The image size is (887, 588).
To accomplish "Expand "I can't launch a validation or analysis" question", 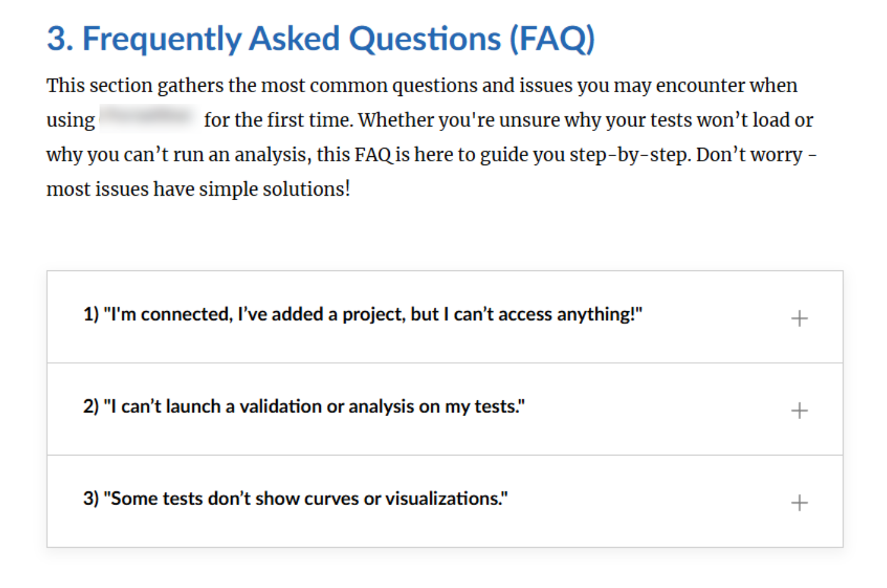I will [x=304, y=407].
